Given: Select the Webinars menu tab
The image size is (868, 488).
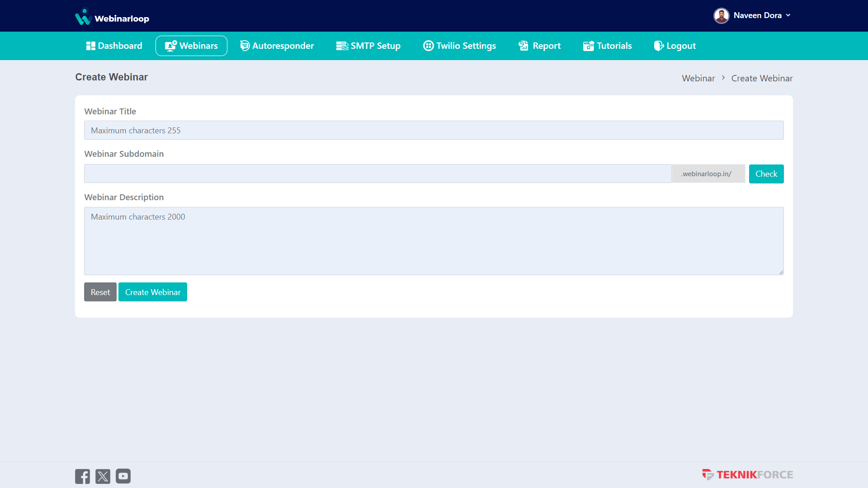Looking at the screenshot, I should pos(191,46).
